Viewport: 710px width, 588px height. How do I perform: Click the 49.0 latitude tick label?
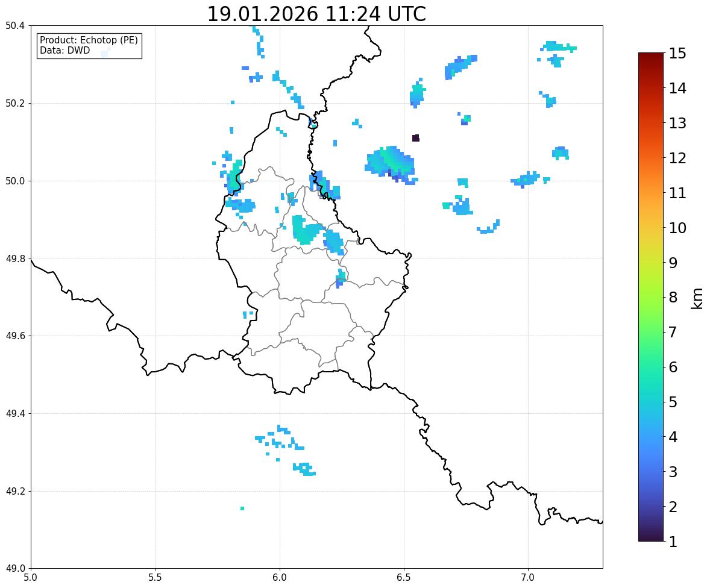[14, 569]
